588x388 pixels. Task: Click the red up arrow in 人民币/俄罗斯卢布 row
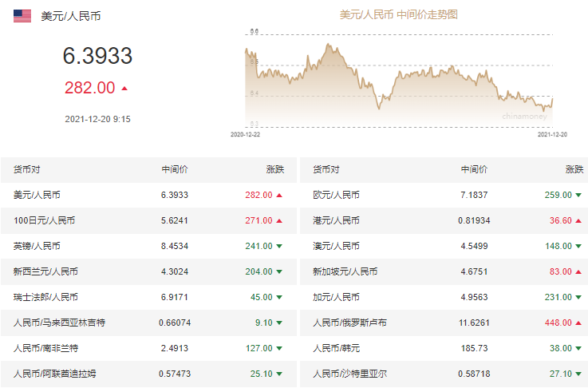pyautogui.click(x=578, y=323)
